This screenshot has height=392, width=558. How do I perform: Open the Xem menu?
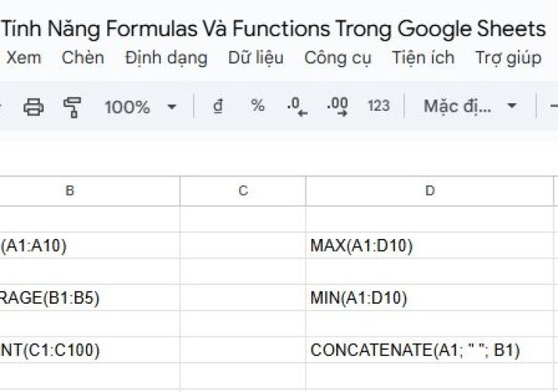click(x=24, y=57)
